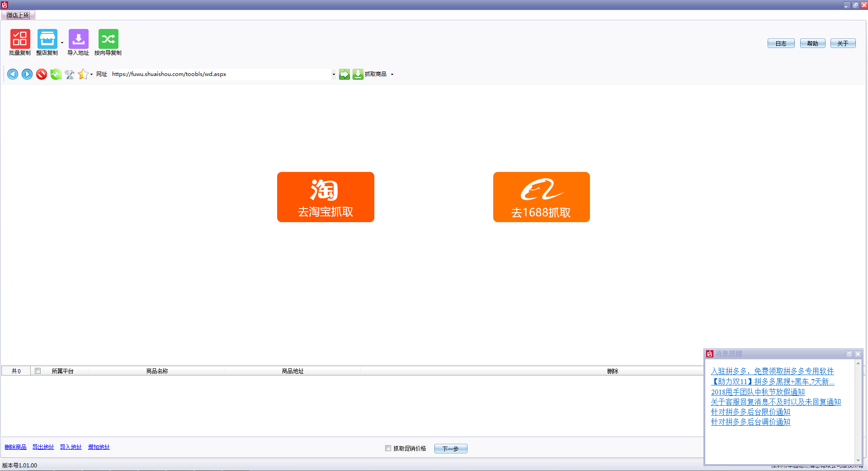
Task: Click the favorites star icon
Action: point(83,74)
